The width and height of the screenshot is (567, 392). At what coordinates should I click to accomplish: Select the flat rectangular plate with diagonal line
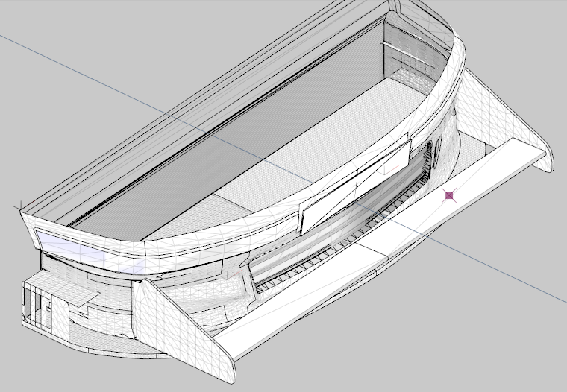[x=355, y=187]
